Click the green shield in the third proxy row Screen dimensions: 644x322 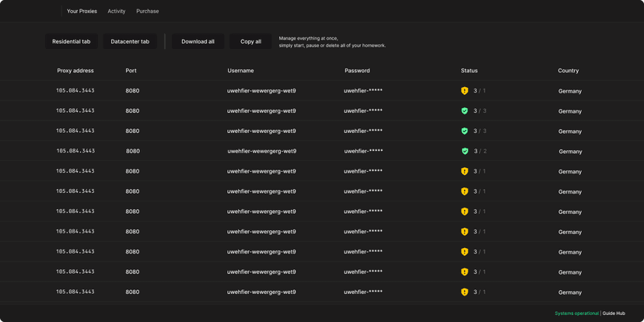click(x=464, y=131)
